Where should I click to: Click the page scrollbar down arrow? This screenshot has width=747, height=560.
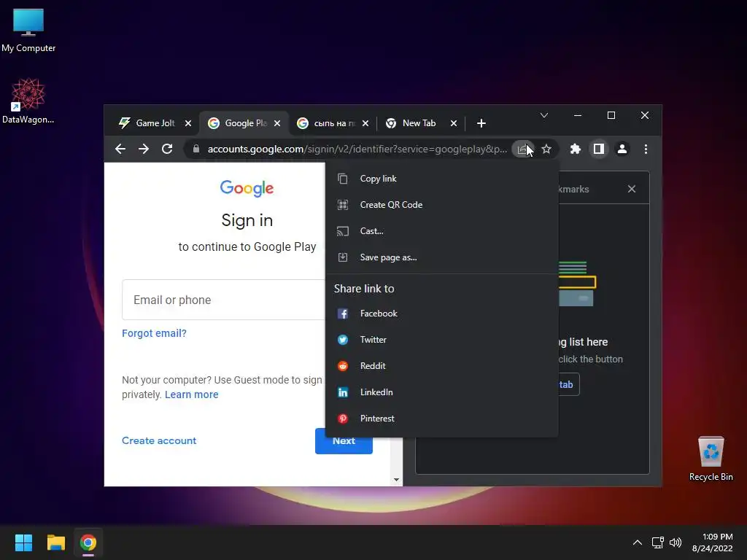[x=396, y=480]
